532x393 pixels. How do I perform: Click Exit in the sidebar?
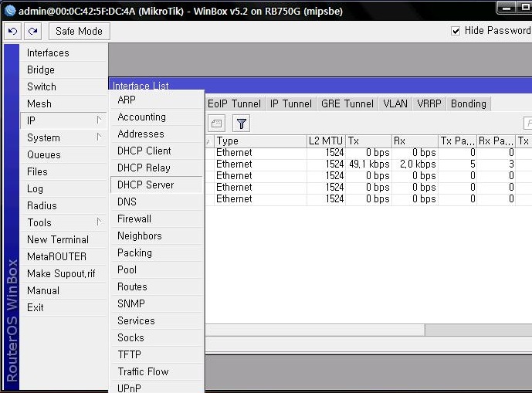click(63, 307)
